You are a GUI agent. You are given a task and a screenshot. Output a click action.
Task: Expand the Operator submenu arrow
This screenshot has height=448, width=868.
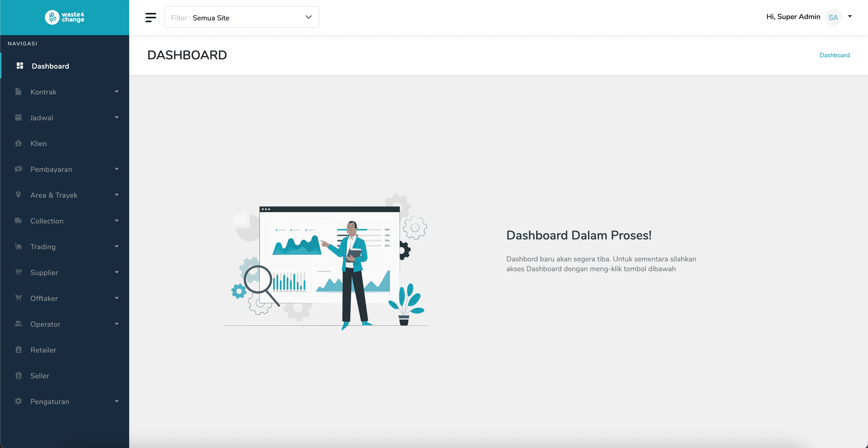coord(117,324)
